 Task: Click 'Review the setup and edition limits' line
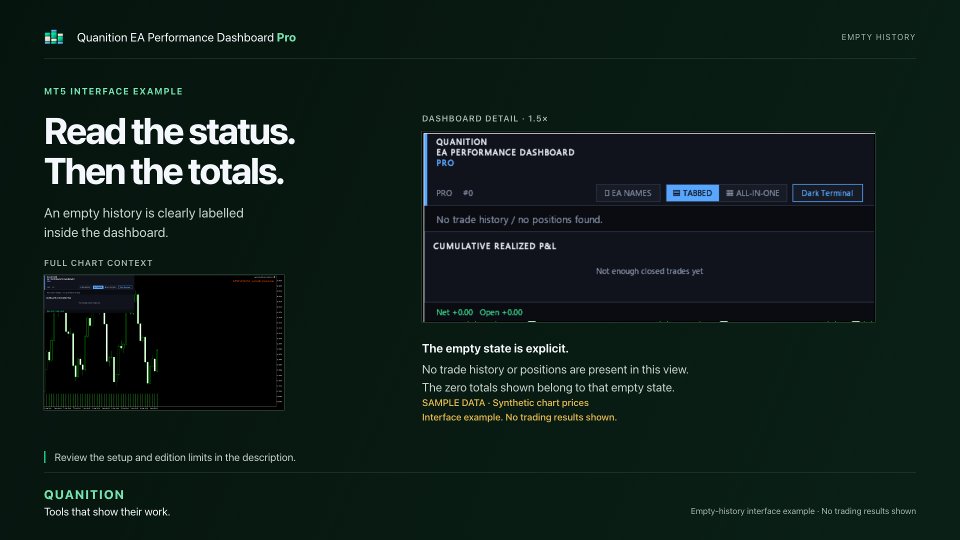click(175, 457)
